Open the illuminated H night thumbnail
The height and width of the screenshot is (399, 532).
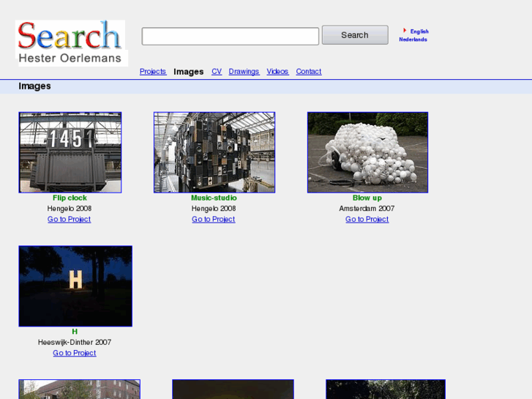click(75, 286)
